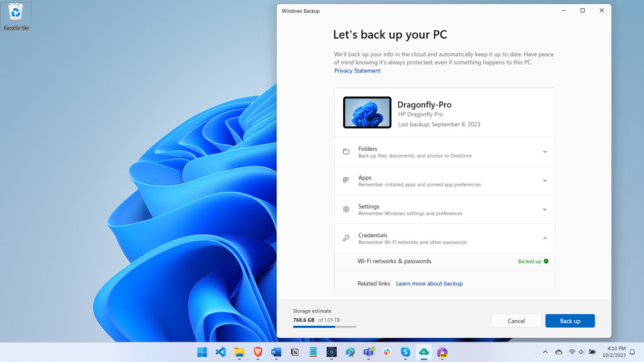The height and width of the screenshot is (362, 644).
Task: Cancel the backup setup
Action: point(516,320)
